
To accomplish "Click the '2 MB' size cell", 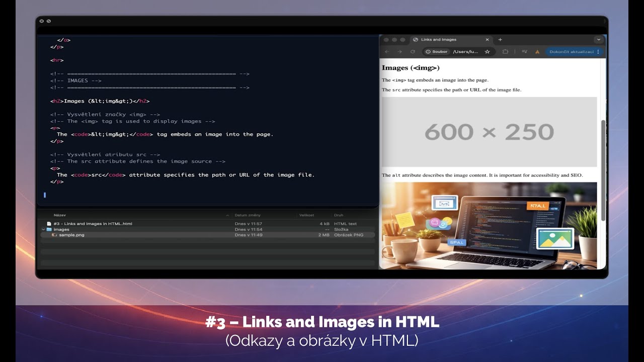I will (x=324, y=235).
